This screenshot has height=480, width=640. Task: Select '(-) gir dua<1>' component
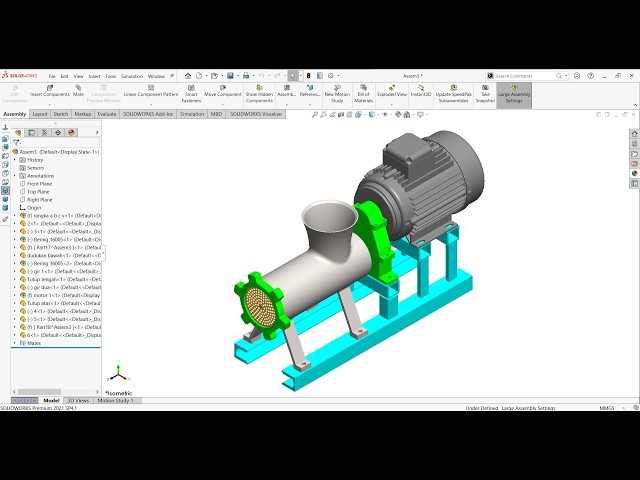(60, 287)
